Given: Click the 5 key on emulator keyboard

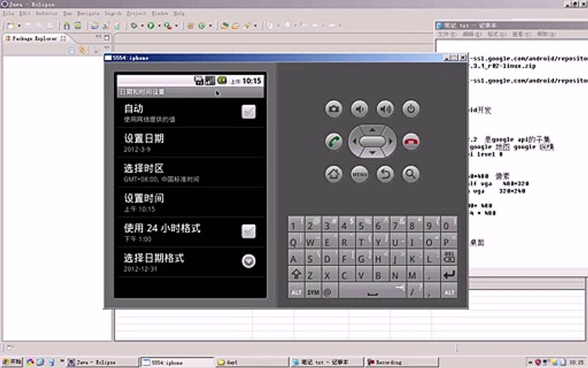Looking at the screenshot, I should point(363,224).
